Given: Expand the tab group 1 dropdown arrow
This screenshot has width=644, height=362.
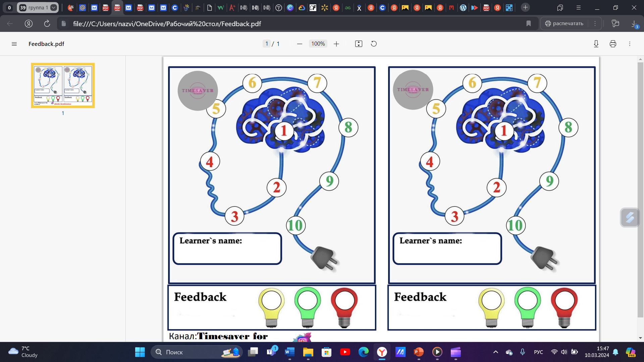Looking at the screenshot, I should tap(53, 7).
